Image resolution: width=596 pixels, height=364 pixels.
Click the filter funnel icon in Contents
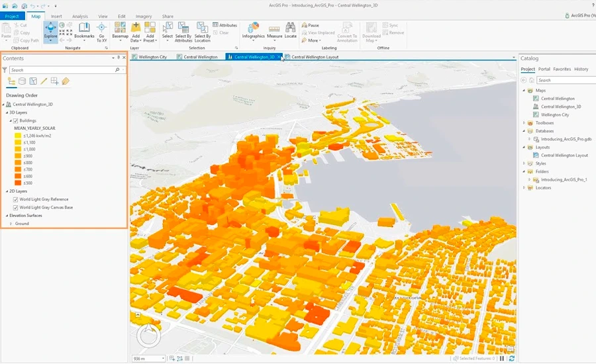[x=5, y=70]
